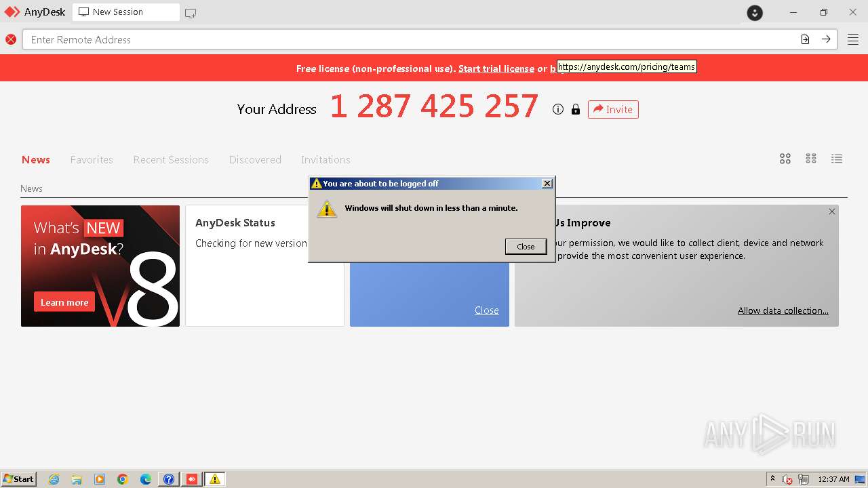This screenshot has width=868, height=488.
Task: Launch Internet Explorer from taskbar
Action: point(54,479)
